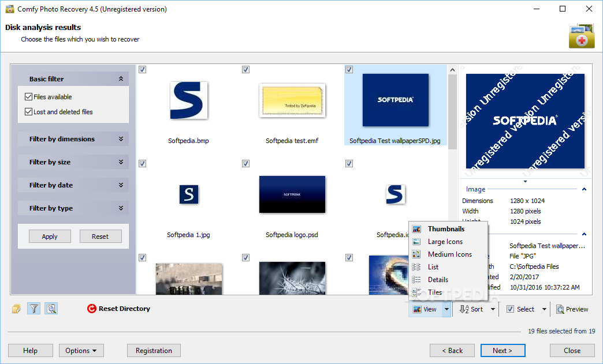Open the Sort dropdown arrow

(x=493, y=309)
